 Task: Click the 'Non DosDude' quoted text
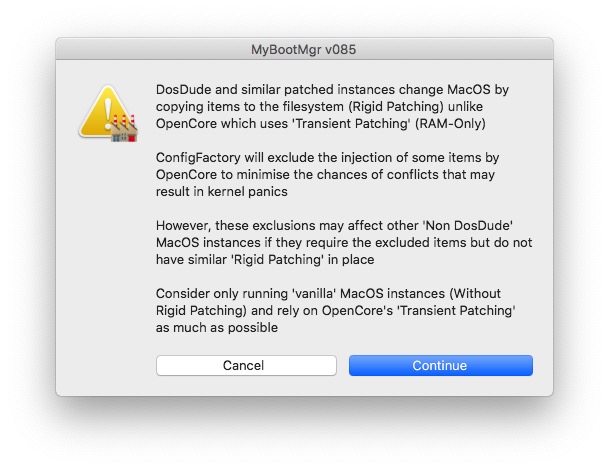[x=468, y=225]
